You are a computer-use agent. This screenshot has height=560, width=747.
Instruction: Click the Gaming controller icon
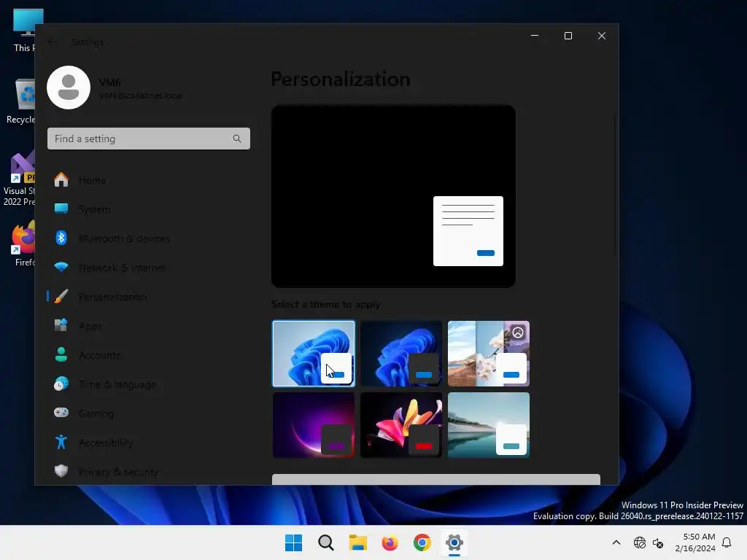point(61,413)
